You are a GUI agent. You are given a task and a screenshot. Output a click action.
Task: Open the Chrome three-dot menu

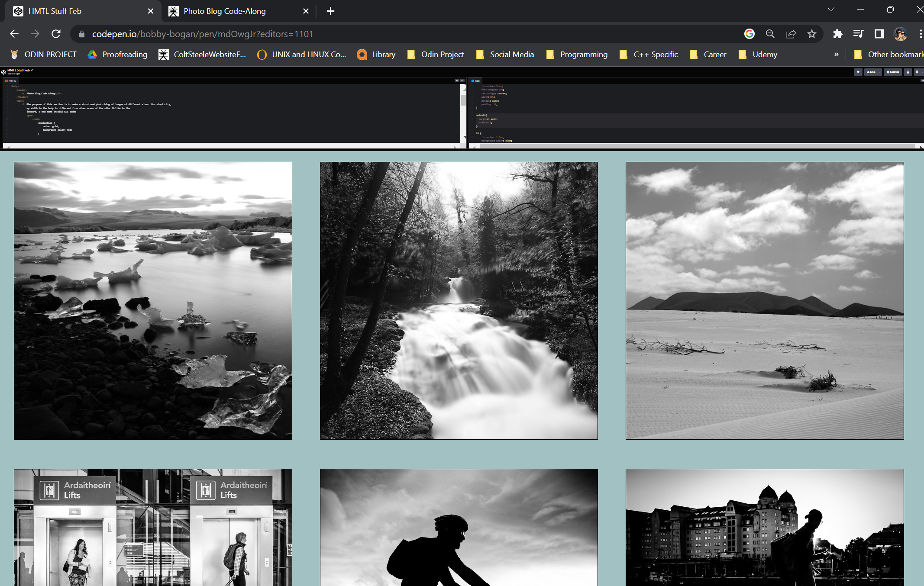pyautogui.click(x=920, y=34)
